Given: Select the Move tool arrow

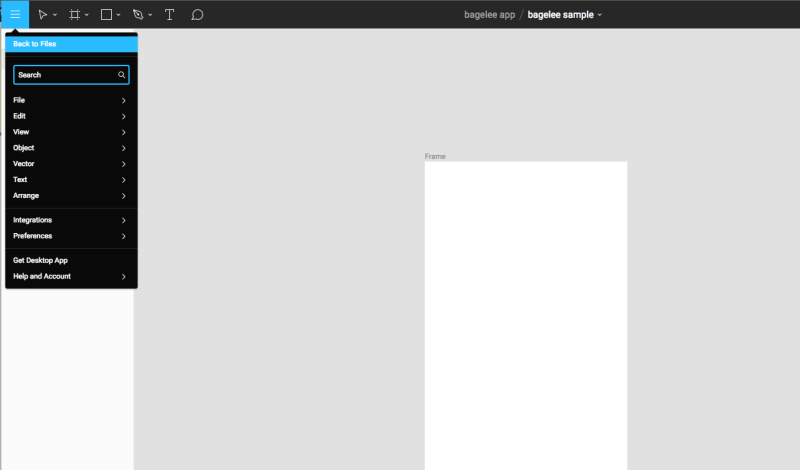Looking at the screenshot, I should [43, 15].
